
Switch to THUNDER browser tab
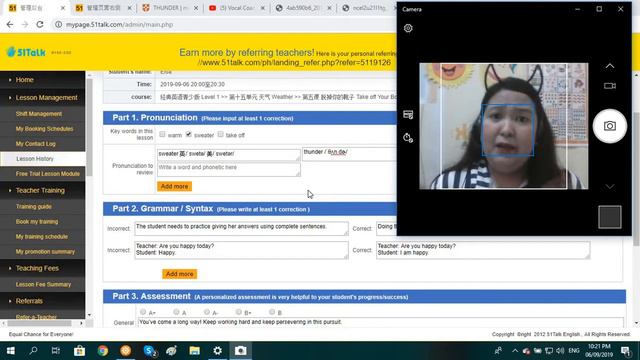(170, 8)
